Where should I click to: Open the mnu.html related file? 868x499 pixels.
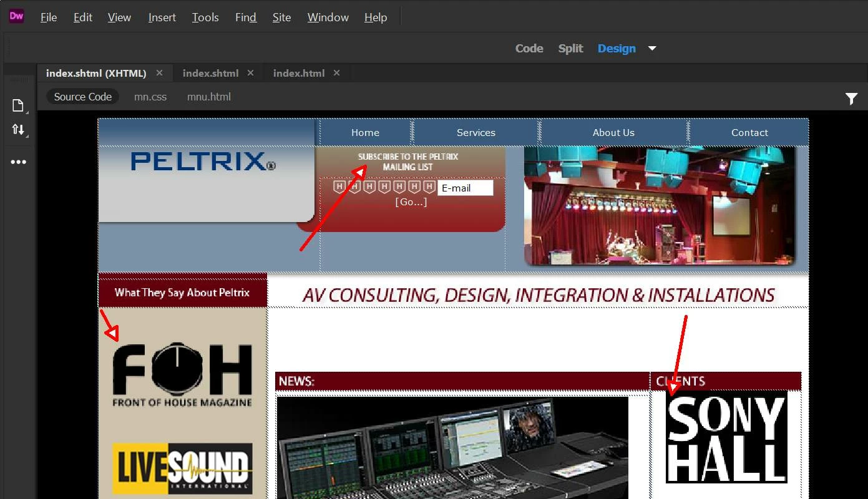pos(209,97)
